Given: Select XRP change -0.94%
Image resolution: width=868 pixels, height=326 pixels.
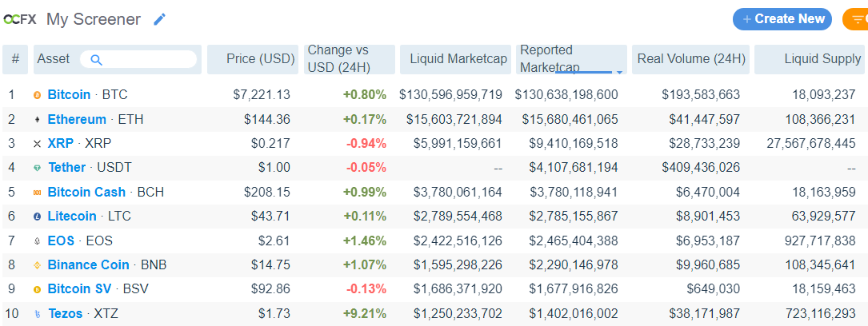Looking at the screenshot, I should coord(366,143).
